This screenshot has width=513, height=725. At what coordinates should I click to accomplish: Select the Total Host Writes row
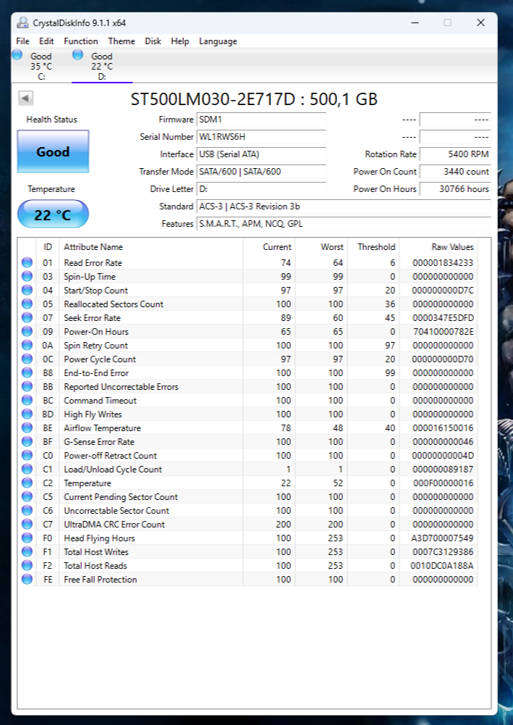tap(248, 552)
